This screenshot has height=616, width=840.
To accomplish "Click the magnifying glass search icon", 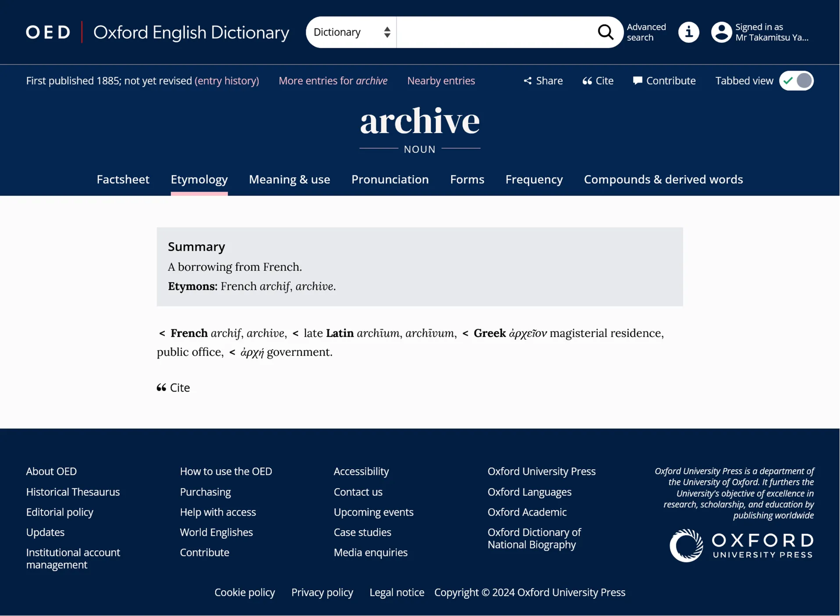I will [605, 32].
